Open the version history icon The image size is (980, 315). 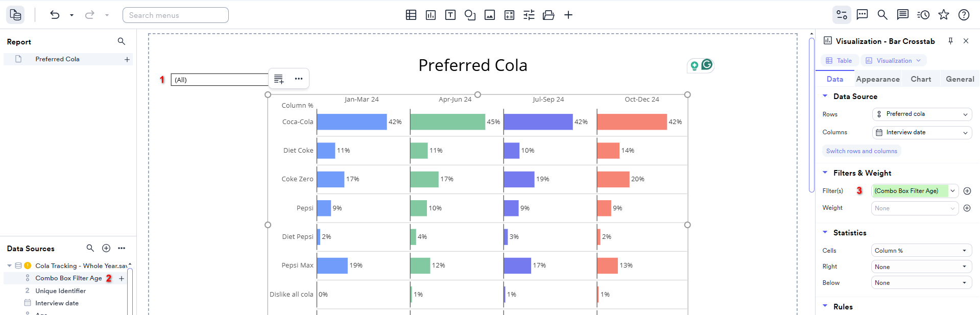pos(923,15)
